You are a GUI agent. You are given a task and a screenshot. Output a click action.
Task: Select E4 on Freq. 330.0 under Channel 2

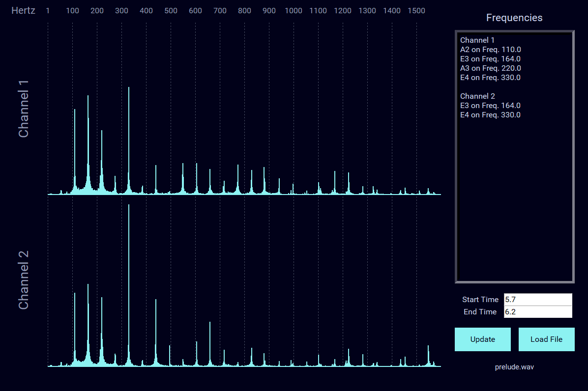click(491, 114)
